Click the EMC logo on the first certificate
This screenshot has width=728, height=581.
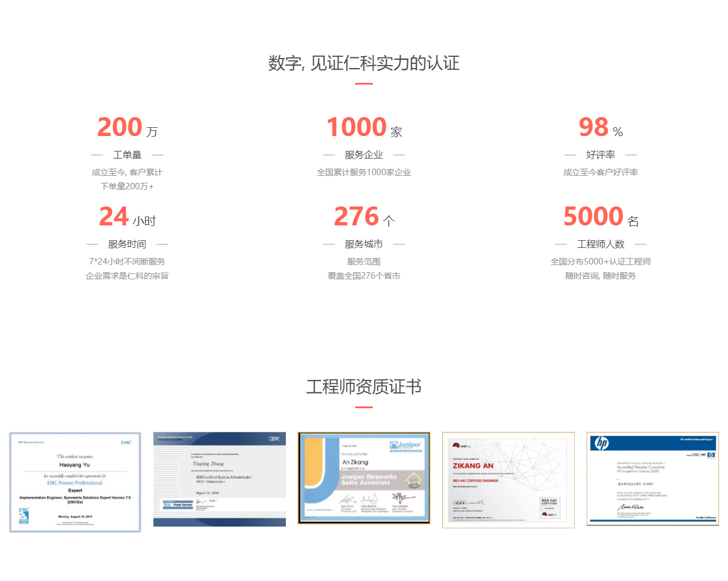[x=127, y=443]
